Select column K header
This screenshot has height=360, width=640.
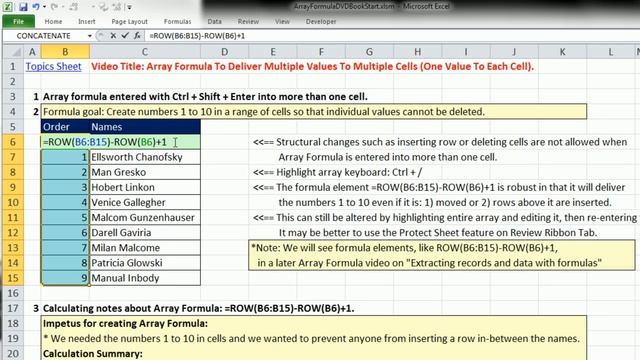pos(562,52)
